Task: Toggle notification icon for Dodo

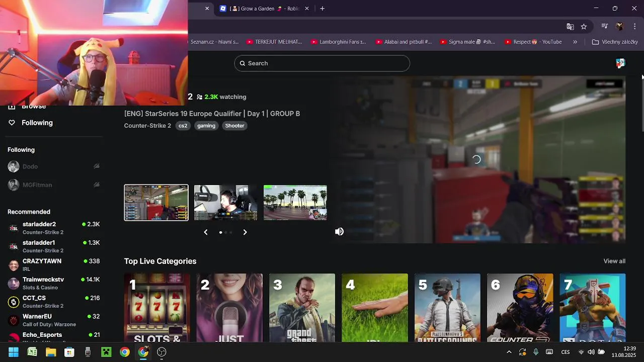Action: (x=97, y=166)
